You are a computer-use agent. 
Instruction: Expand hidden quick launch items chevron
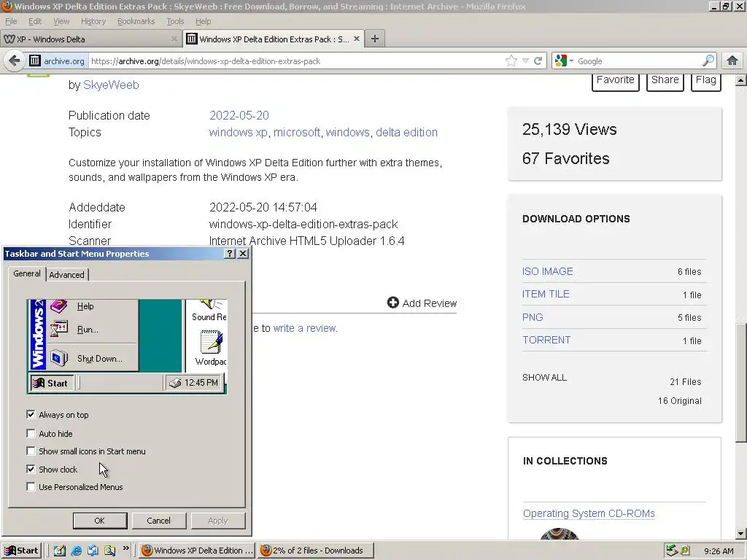(x=125, y=548)
